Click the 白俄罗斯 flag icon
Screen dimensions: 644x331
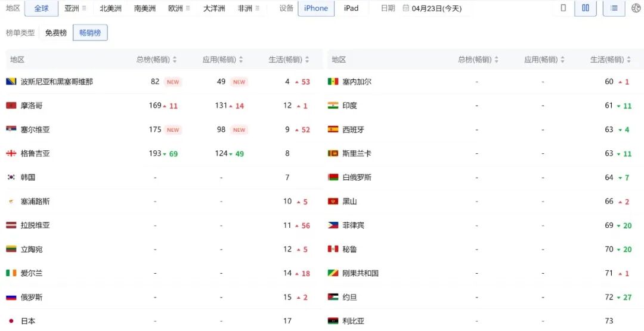[333, 177]
